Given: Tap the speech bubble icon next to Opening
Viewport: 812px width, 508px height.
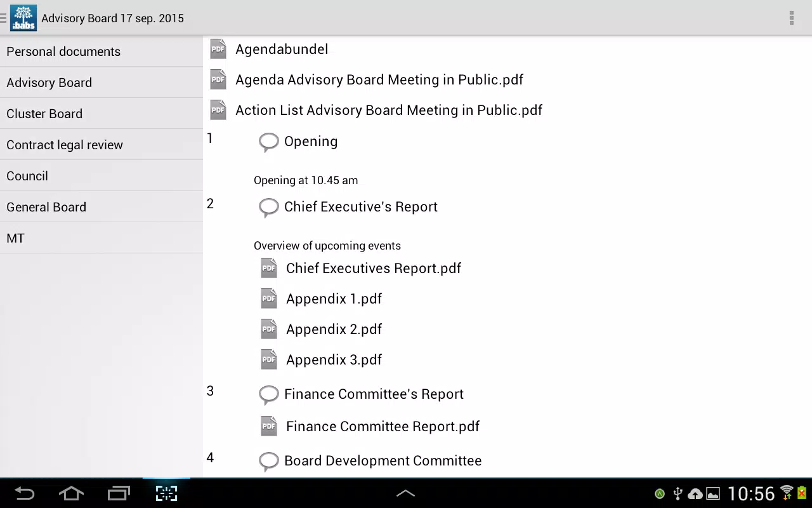Looking at the screenshot, I should click(x=269, y=142).
